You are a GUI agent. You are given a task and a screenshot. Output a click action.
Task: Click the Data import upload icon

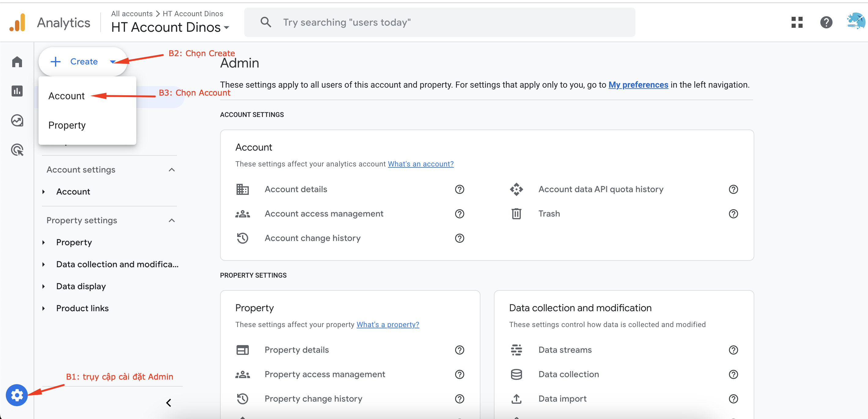click(x=516, y=399)
